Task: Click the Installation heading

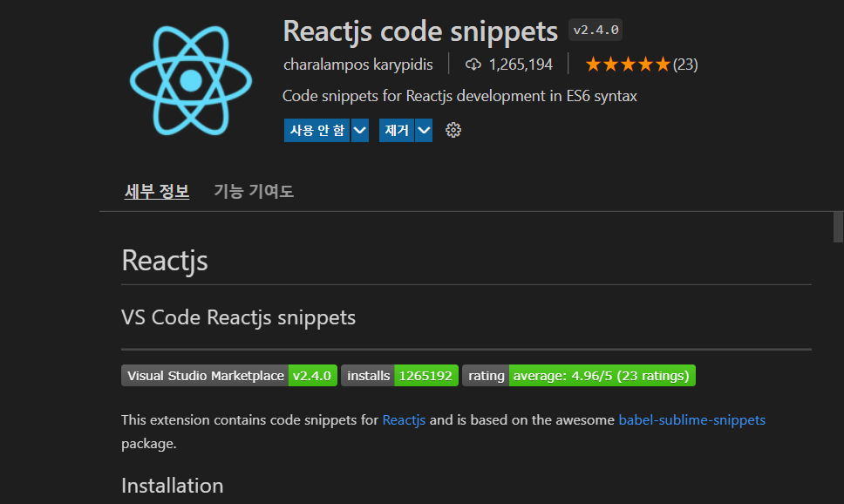Action: coord(173,486)
